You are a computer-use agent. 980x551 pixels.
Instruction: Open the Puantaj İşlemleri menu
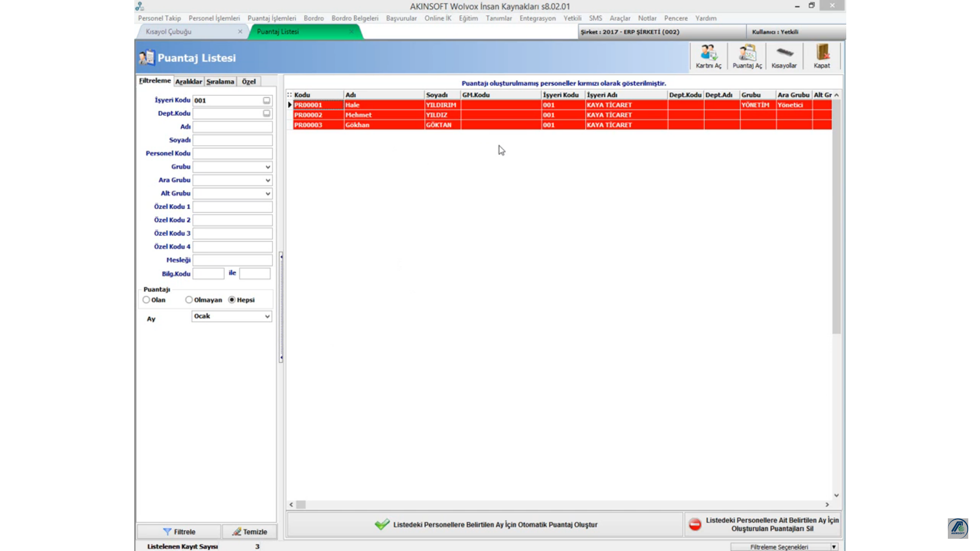(272, 18)
